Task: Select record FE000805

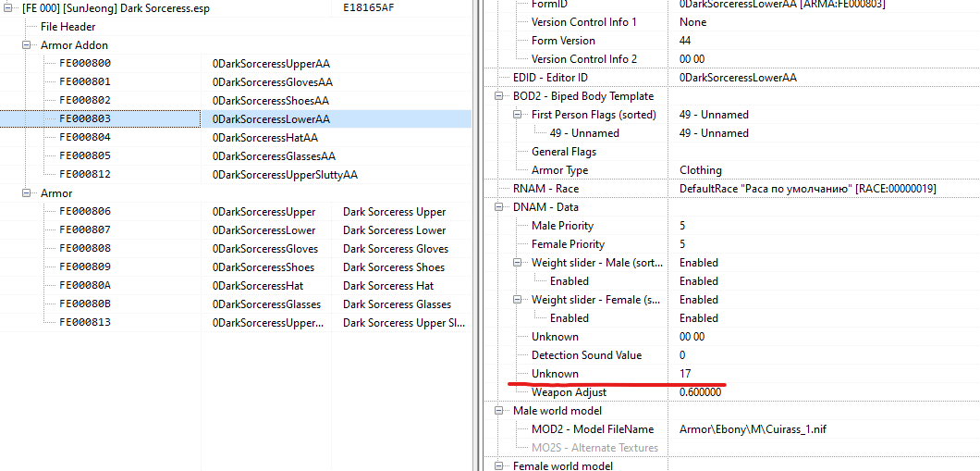Action: click(x=85, y=155)
